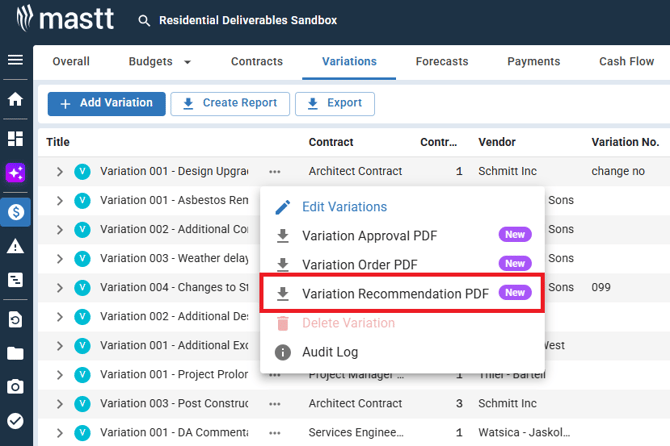Viewport: 670px width, 446px height.
Task: Click the Create Report button
Action: tap(230, 104)
